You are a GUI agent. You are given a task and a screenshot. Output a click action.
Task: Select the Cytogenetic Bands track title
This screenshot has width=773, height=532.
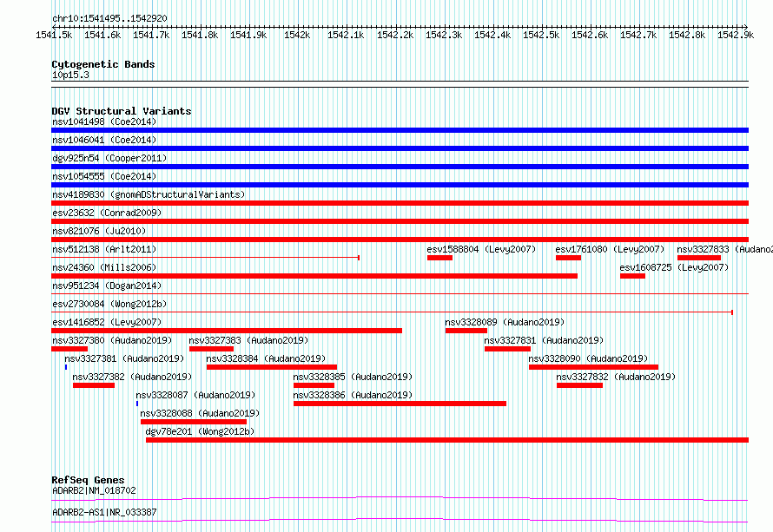coord(103,64)
